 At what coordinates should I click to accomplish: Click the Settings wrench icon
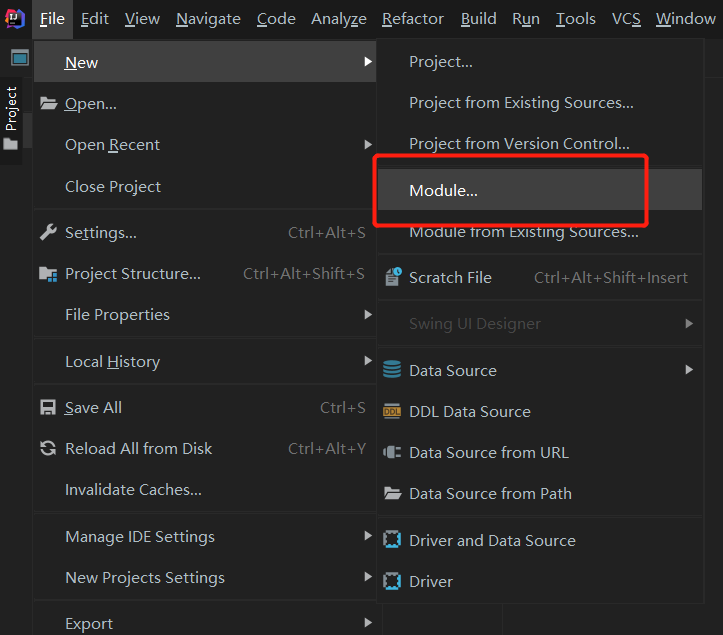tap(48, 233)
